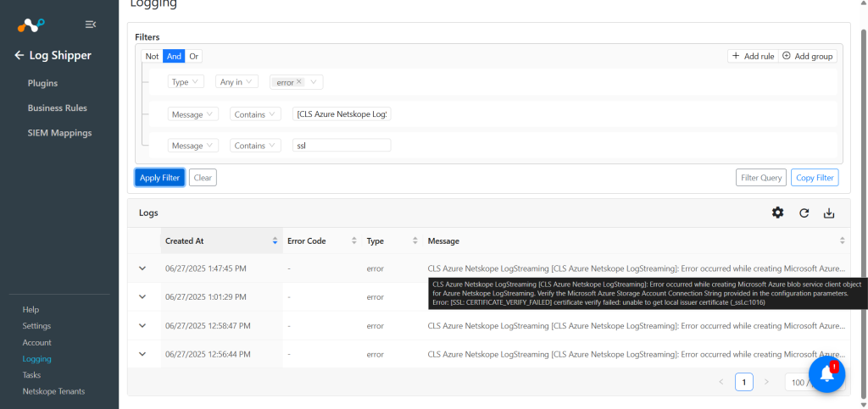The height and width of the screenshot is (409, 868).
Task: Select the And operator
Action: click(x=174, y=57)
